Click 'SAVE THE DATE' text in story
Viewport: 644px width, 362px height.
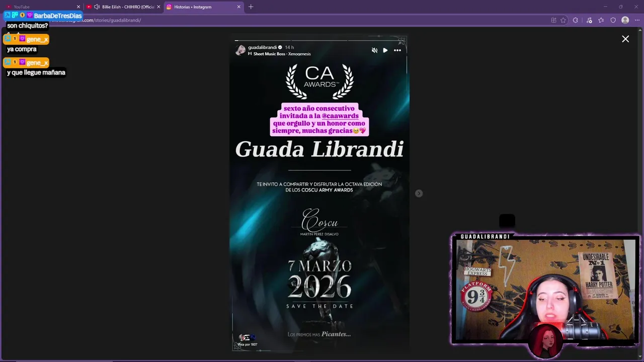pyautogui.click(x=319, y=306)
